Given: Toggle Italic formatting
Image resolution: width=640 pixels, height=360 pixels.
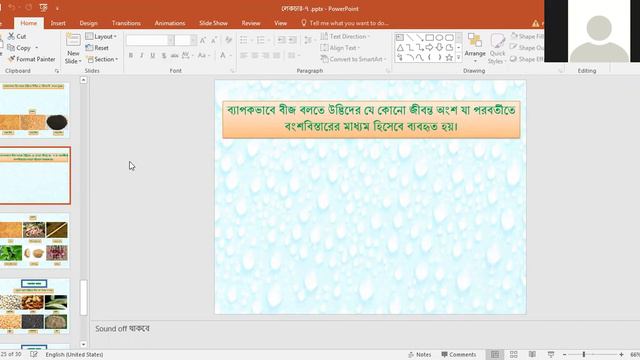Looking at the screenshot, I should tap(142, 56).
